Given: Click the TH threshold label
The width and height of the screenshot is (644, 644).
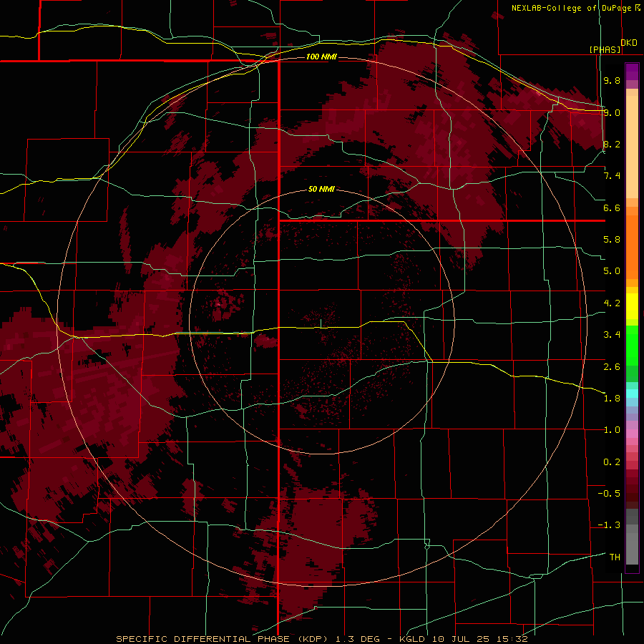Looking at the screenshot, I should [615, 557].
